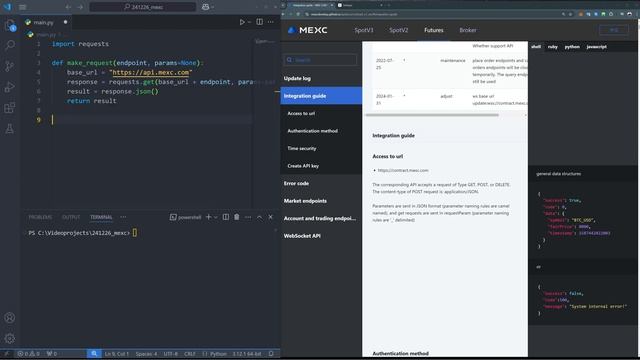
Task: Open Integration guide in docs sidebar
Action: point(321,96)
